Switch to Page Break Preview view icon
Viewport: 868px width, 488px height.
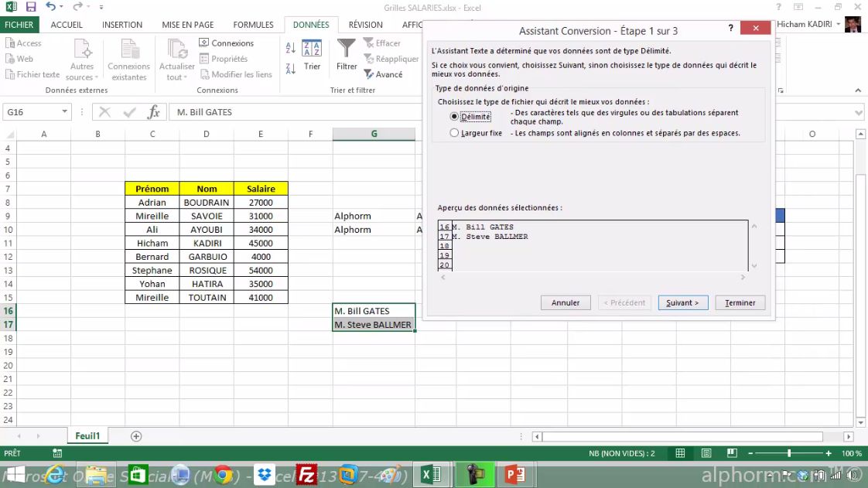point(731,452)
